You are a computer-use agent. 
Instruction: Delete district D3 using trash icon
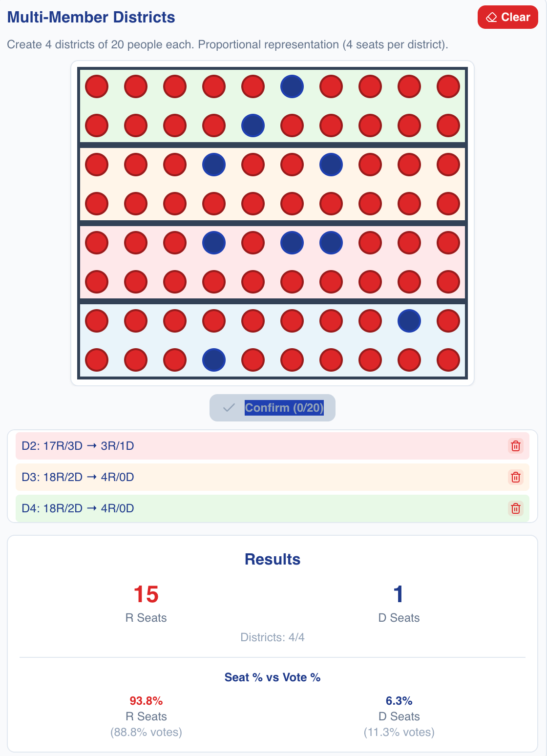coord(515,477)
